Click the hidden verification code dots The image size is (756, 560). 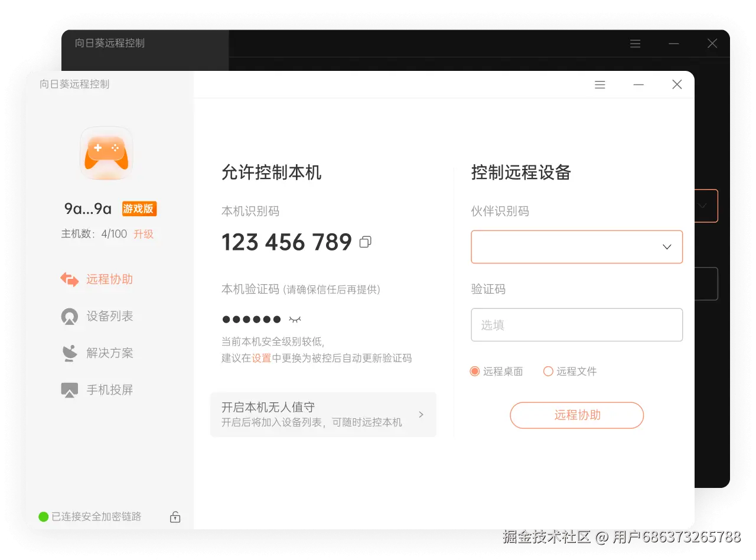[252, 320]
